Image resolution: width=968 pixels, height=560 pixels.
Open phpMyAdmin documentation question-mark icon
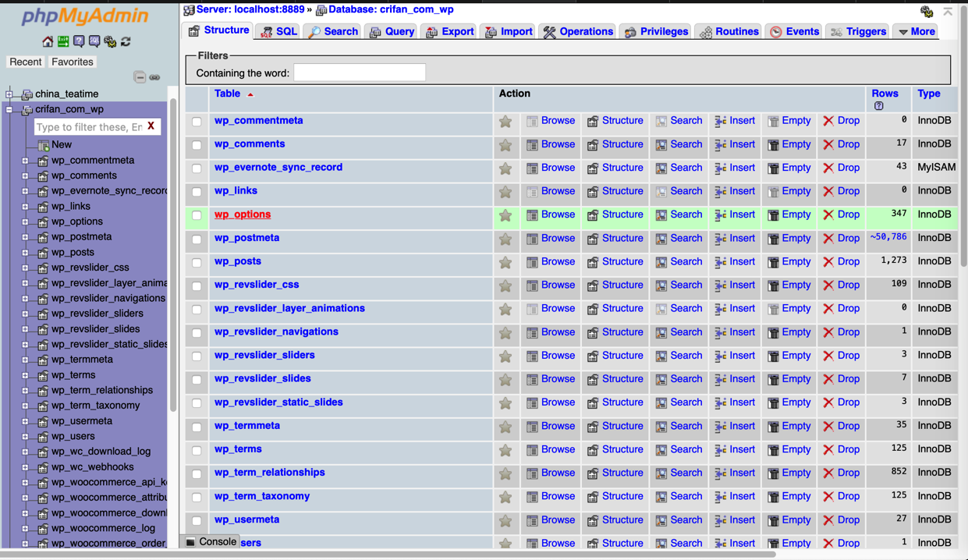click(79, 41)
